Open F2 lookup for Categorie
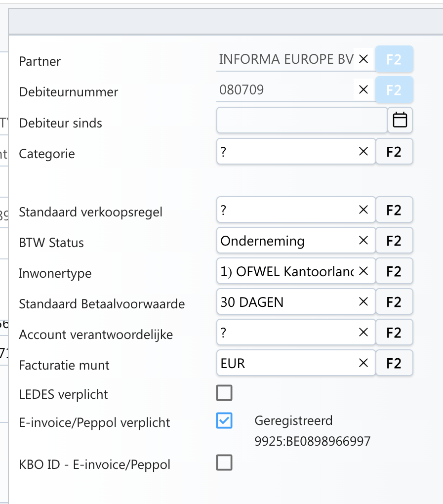 pyautogui.click(x=394, y=152)
